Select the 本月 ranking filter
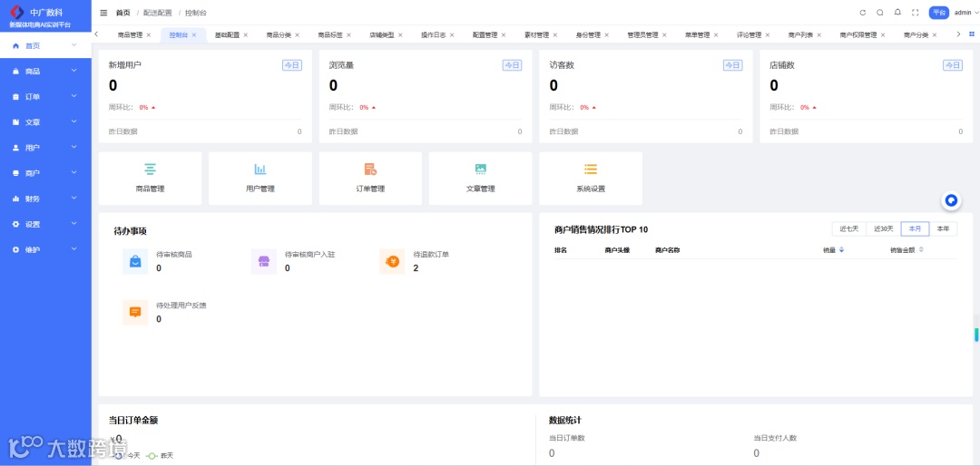The width and height of the screenshot is (980, 466). [915, 229]
